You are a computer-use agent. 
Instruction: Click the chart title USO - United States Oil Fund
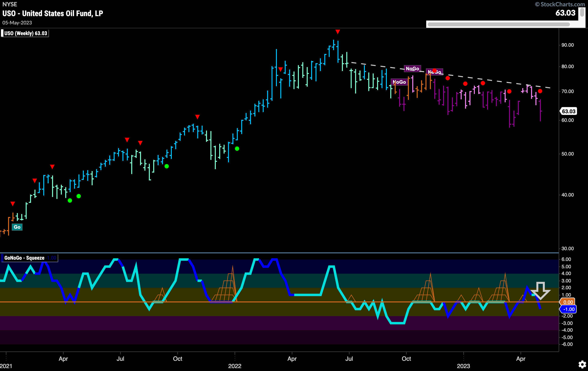pos(53,13)
